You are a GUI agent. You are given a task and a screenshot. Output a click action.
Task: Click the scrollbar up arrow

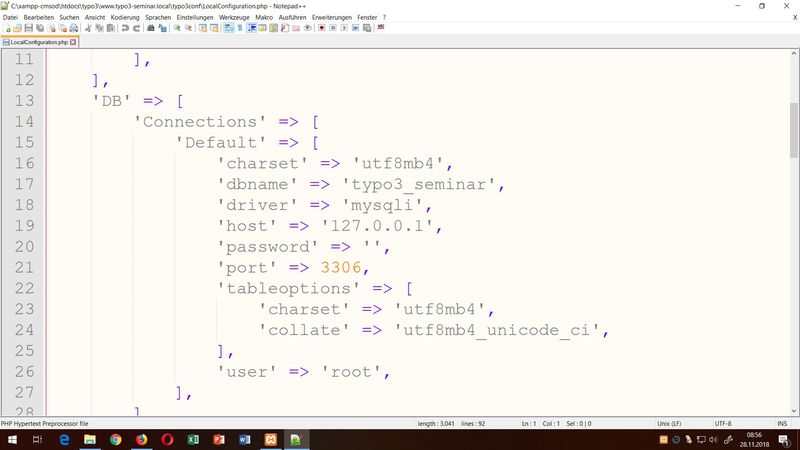pyautogui.click(x=794, y=54)
